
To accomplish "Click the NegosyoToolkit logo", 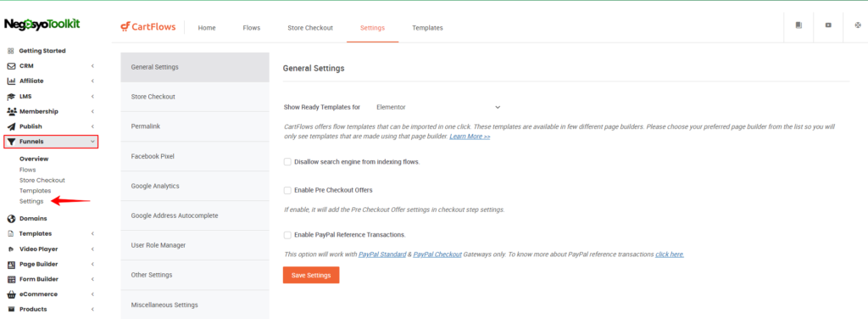I will [x=42, y=25].
